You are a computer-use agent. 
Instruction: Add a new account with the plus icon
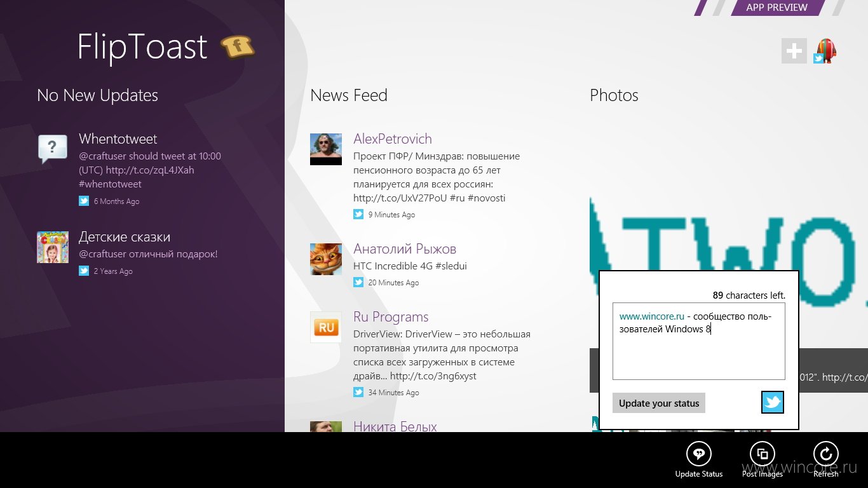point(794,51)
